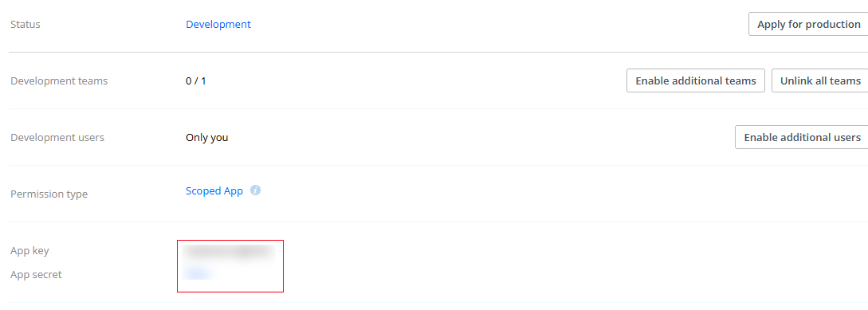This screenshot has height=310, width=868.
Task: Click the App key label
Action: tap(30, 251)
